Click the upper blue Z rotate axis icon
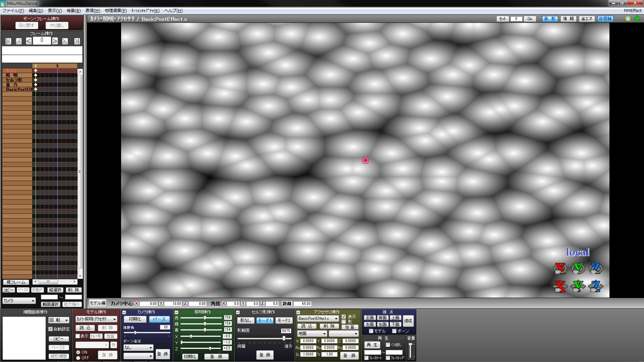 click(596, 268)
